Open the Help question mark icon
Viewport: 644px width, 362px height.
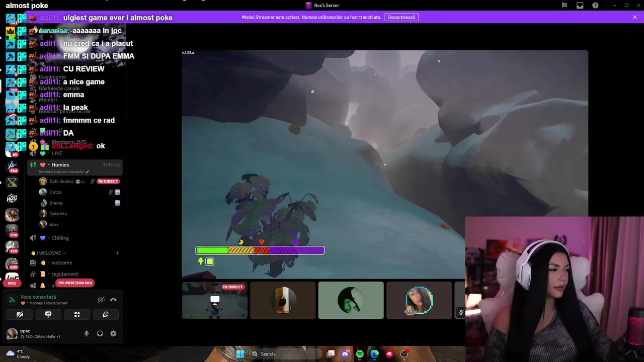click(x=595, y=6)
